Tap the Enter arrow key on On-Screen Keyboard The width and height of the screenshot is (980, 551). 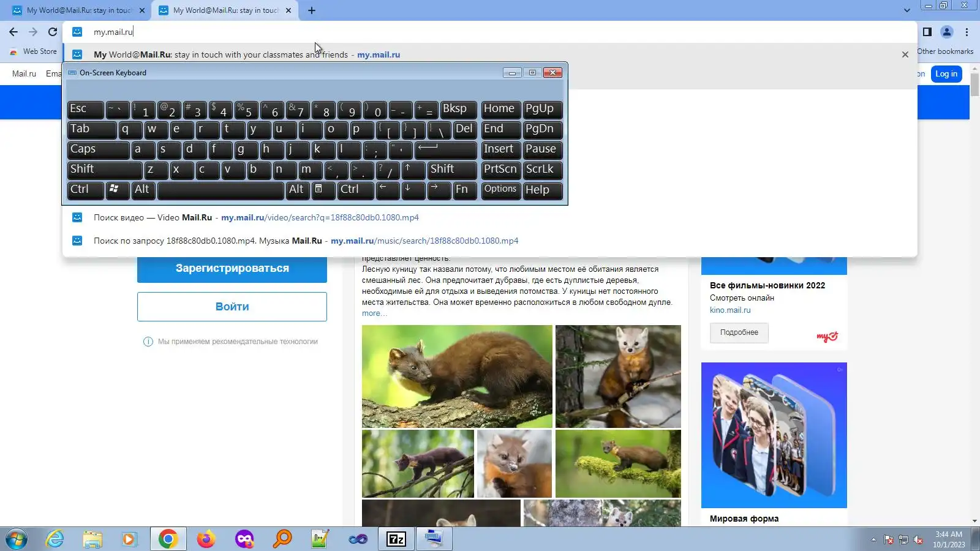pyautogui.click(x=445, y=150)
